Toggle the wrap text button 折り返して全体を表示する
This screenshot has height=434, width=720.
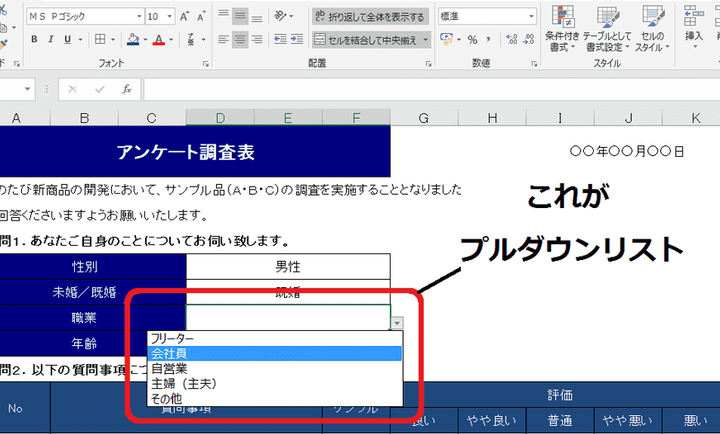(371, 17)
